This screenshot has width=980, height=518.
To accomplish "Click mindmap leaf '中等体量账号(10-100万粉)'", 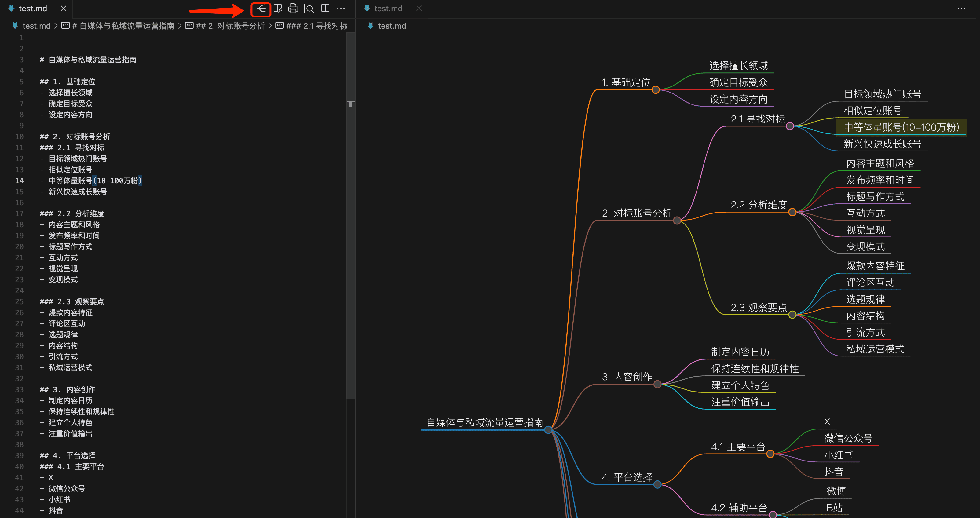I will [x=901, y=127].
